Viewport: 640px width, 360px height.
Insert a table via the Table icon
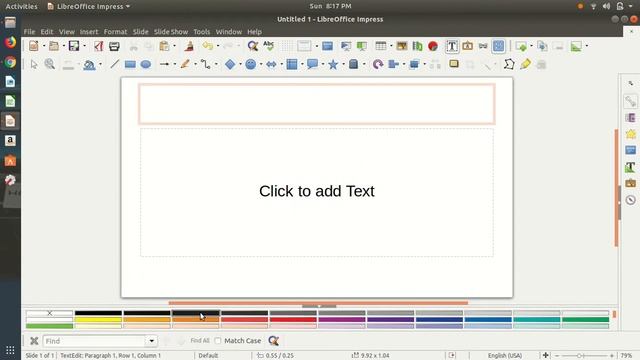(x=380, y=46)
